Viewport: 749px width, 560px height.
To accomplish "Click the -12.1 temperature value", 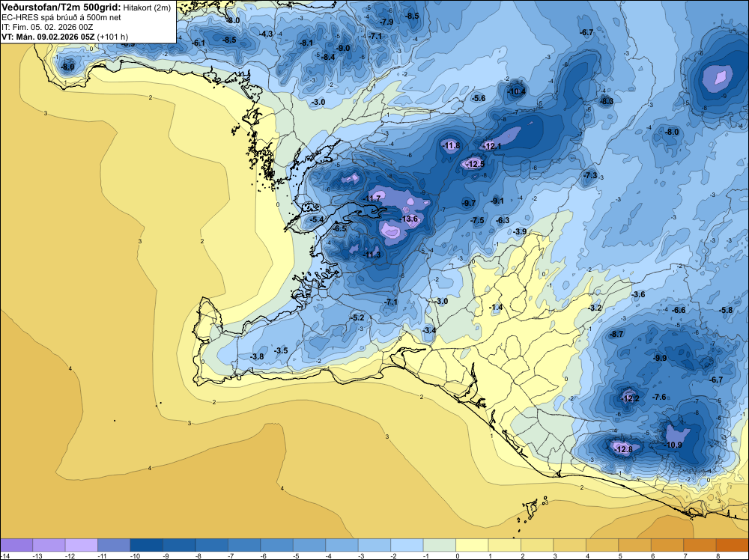I will point(492,146).
